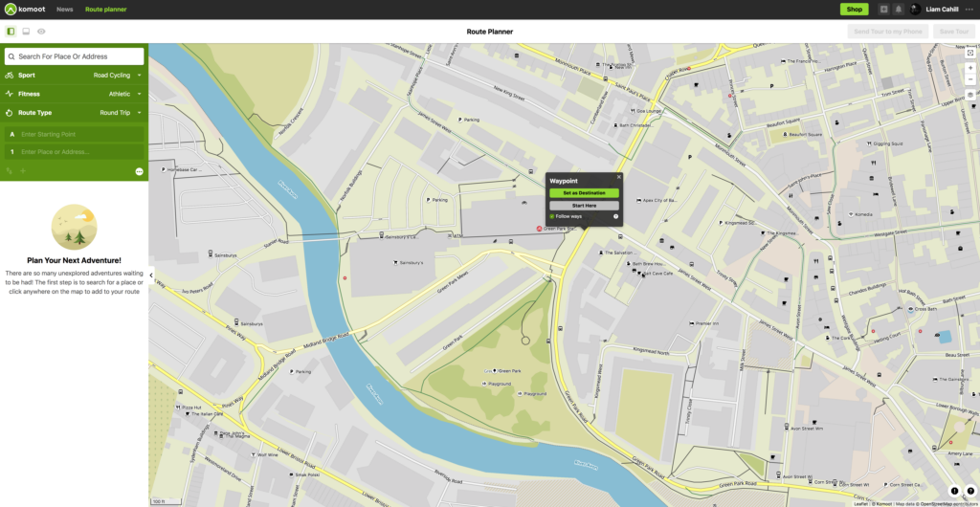Open the map help question icon
Viewport: 980px width, 507px height.
[x=970, y=491]
